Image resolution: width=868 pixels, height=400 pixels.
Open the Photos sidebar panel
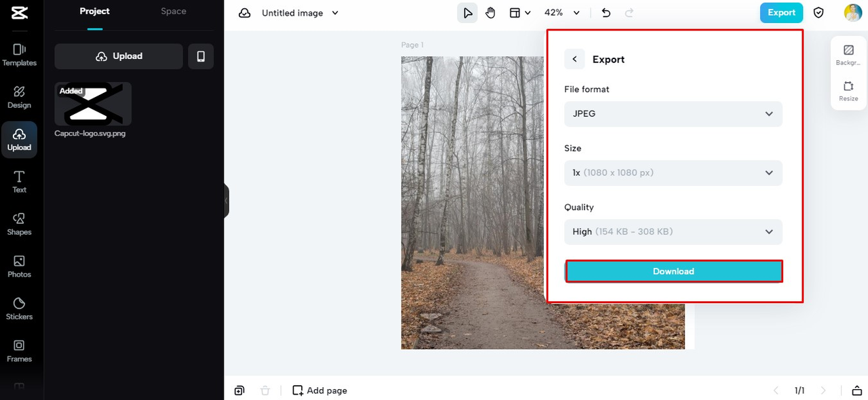point(19,266)
